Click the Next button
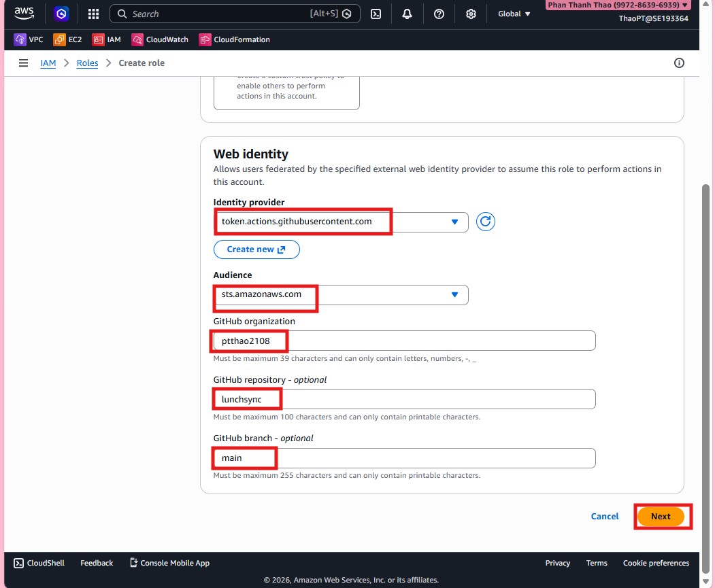The width and height of the screenshot is (715, 588). (661, 516)
